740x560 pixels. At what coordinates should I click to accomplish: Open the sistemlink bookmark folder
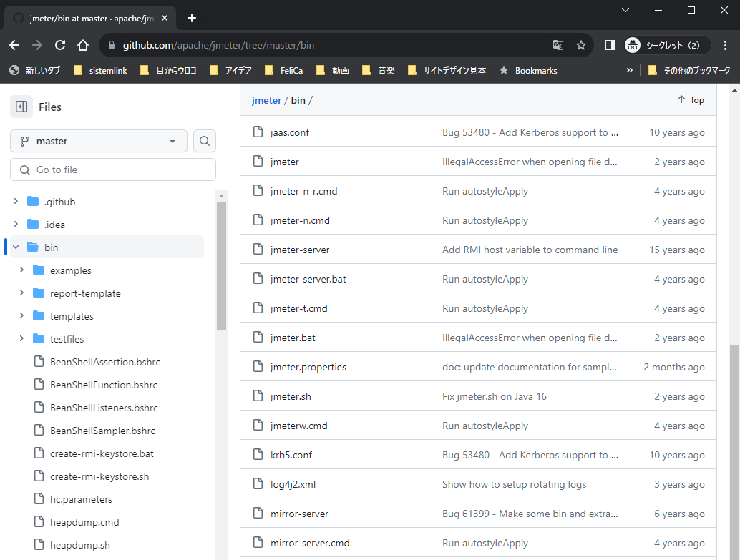click(x=100, y=70)
